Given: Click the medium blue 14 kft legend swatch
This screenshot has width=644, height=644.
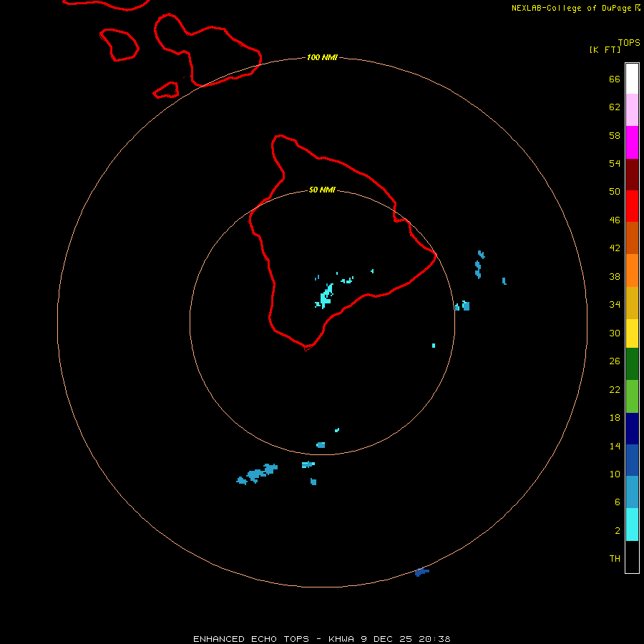Looking at the screenshot, I should click(x=632, y=460).
